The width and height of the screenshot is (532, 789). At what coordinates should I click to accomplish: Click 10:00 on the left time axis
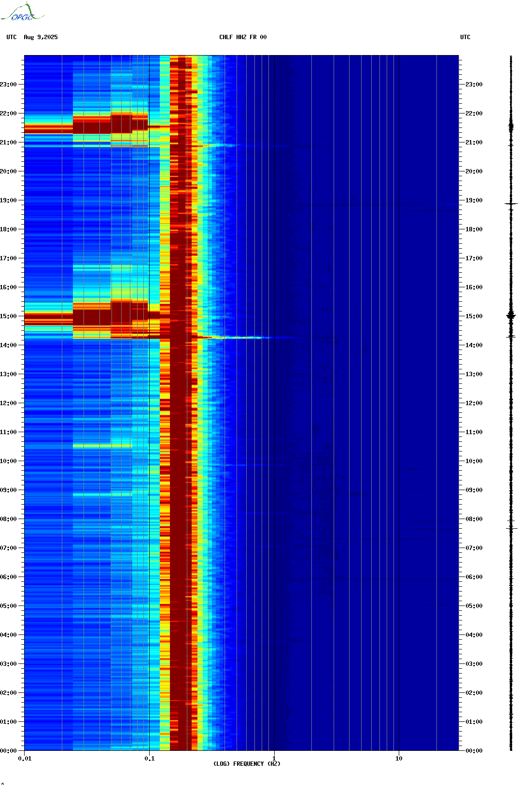coord(8,461)
